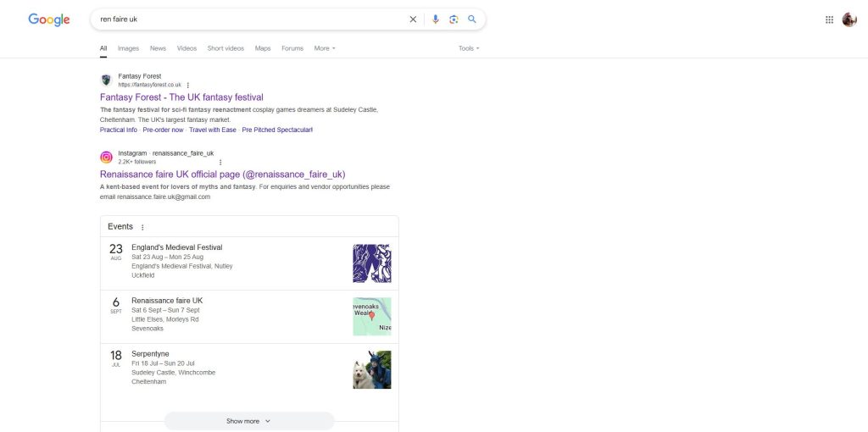Click the magnifying glass search button
Viewport: 868px width, 432px height.
pos(472,19)
